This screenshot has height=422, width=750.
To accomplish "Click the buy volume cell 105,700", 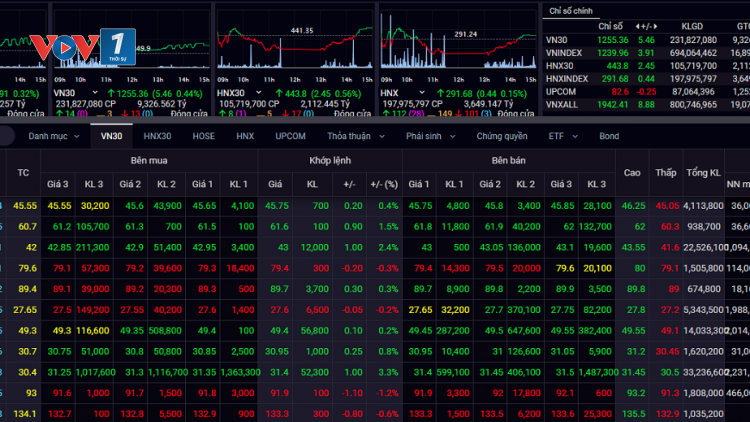I will [93, 227].
